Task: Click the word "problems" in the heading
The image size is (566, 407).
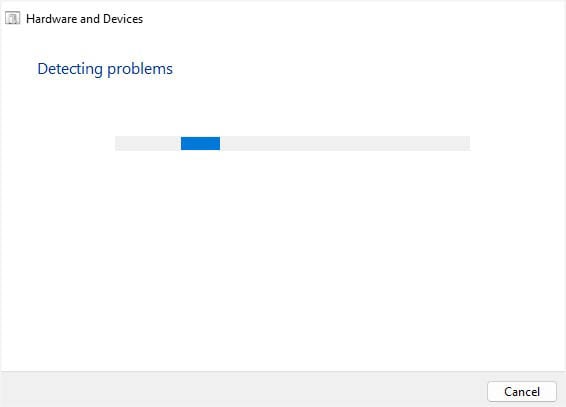Action: pyautogui.click(x=140, y=69)
